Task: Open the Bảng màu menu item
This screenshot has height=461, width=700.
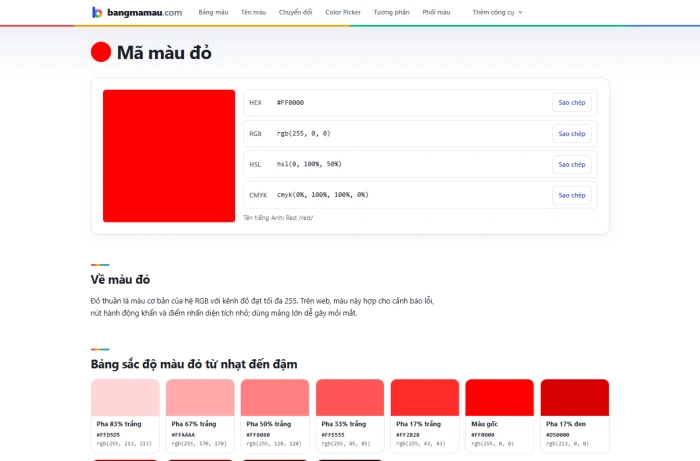Action: pos(213,12)
